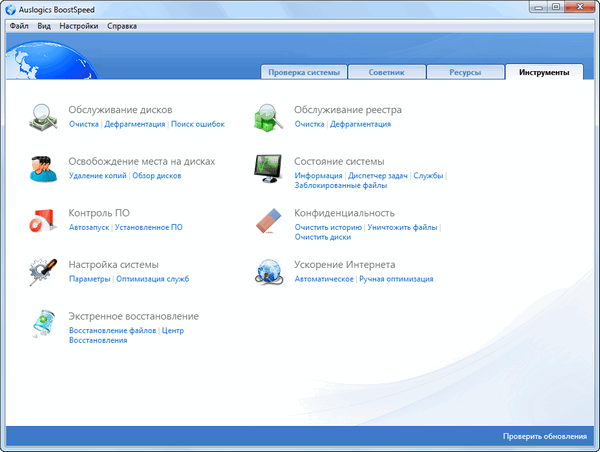Open the Ручная оптимизация link
The image size is (600, 452).
coord(396,279)
